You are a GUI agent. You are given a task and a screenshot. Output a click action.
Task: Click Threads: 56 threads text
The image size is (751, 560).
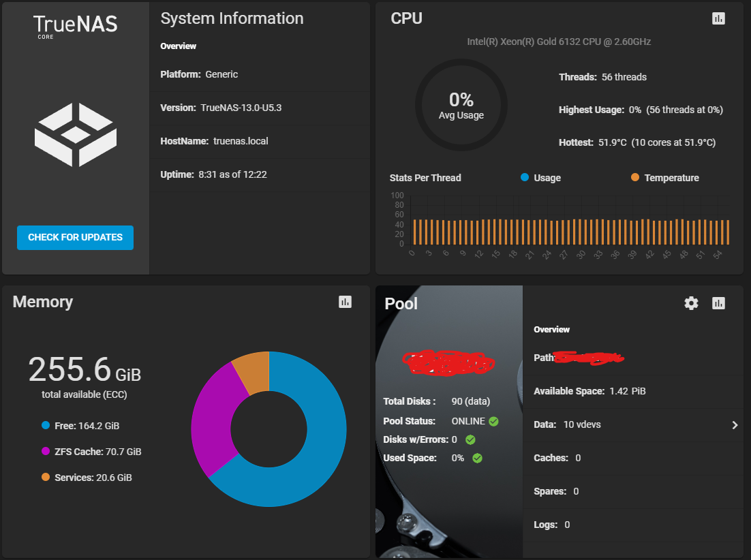pyautogui.click(x=602, y=77)
